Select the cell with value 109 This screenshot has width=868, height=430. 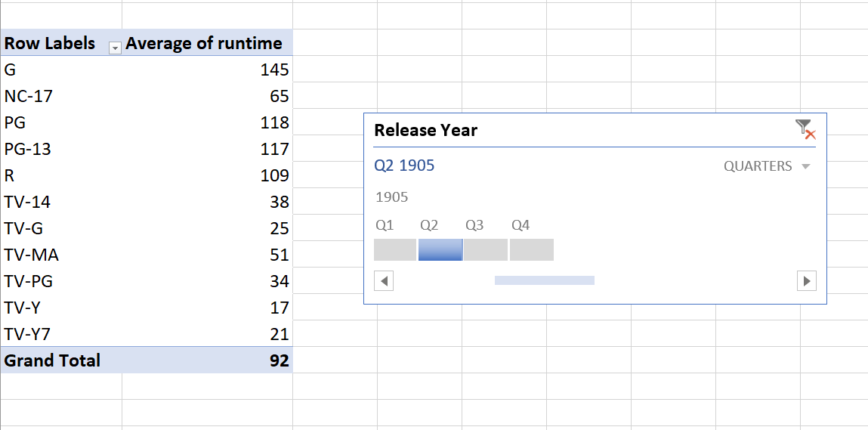click(207, 175)
